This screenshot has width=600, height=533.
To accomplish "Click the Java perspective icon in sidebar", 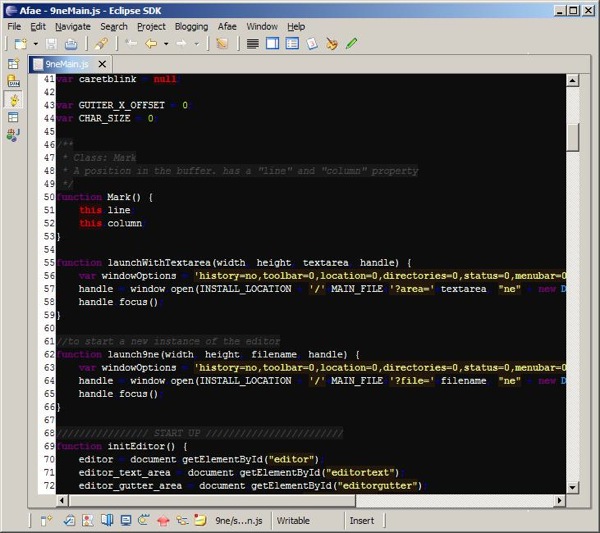I will tap(13, 135).
